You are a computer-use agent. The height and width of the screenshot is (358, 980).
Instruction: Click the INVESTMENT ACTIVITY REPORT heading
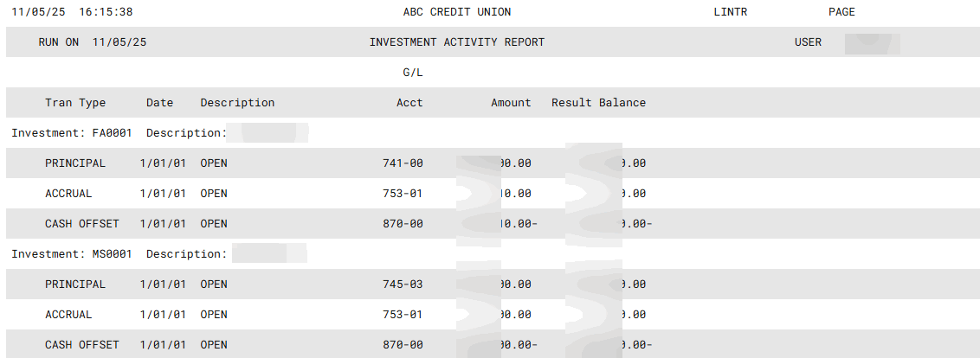tap(457, 42)
